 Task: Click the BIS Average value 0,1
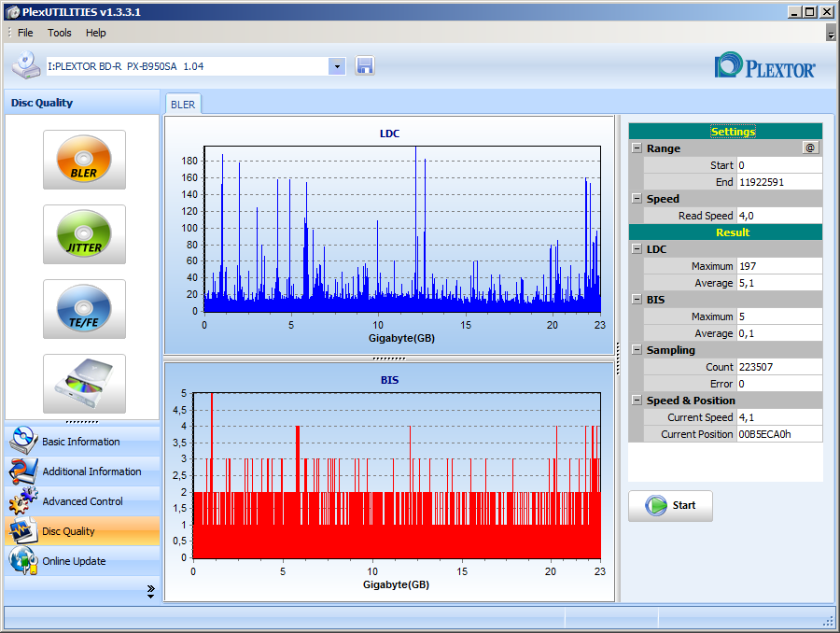[x=779, y=333]
